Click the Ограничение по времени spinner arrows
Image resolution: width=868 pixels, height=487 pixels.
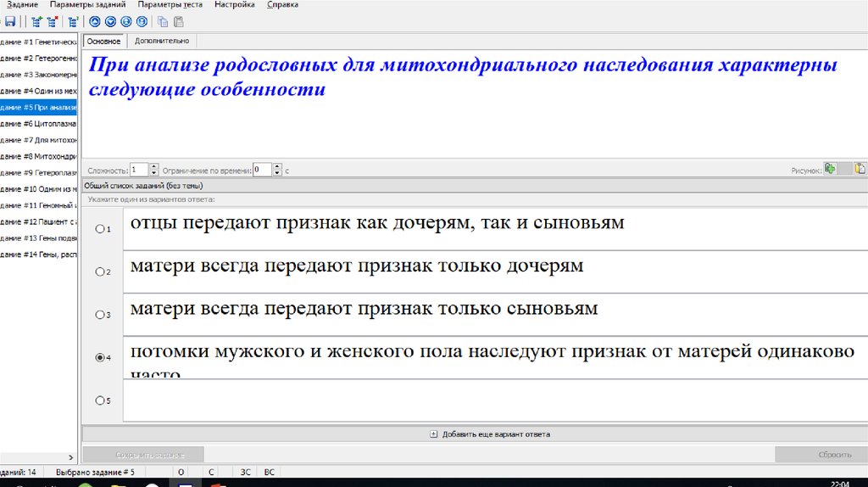coord(277,170)
